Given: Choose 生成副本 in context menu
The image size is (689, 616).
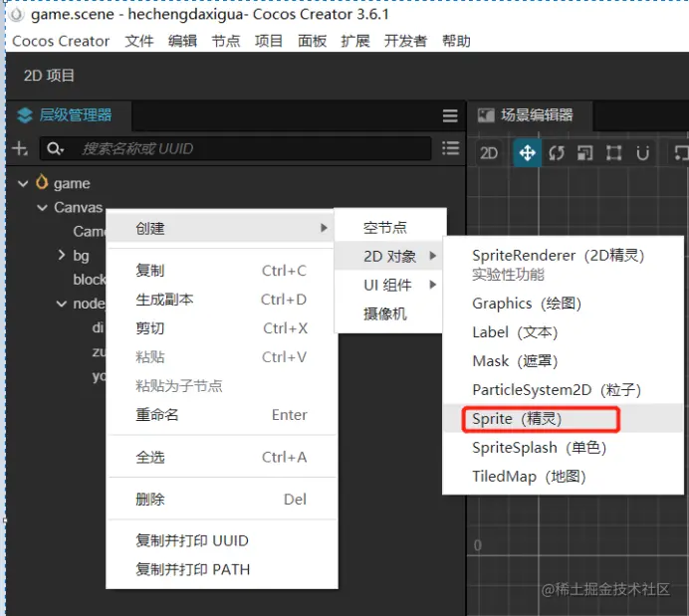Looking at the screenshot, I should click(222, 300).
